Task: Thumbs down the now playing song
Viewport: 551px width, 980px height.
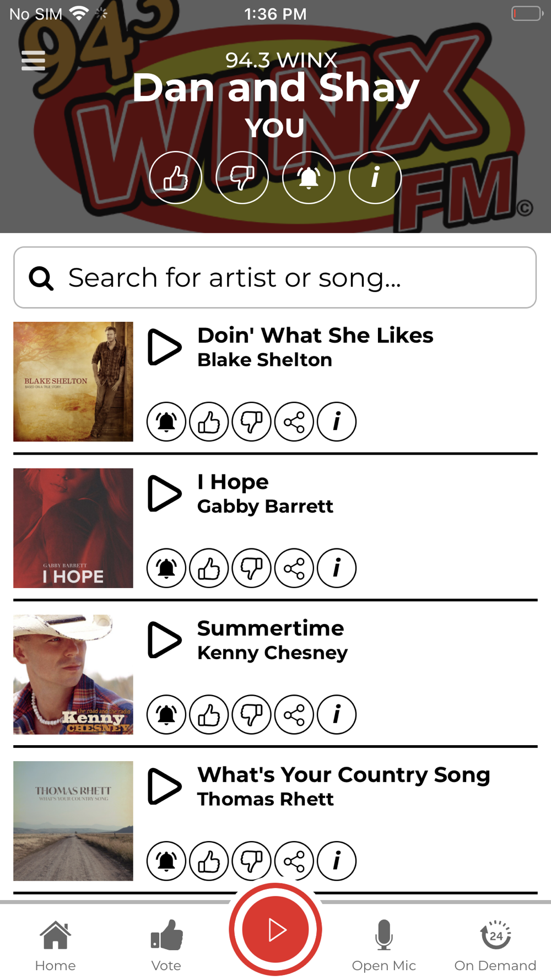Action: click(x=242, y=178)
